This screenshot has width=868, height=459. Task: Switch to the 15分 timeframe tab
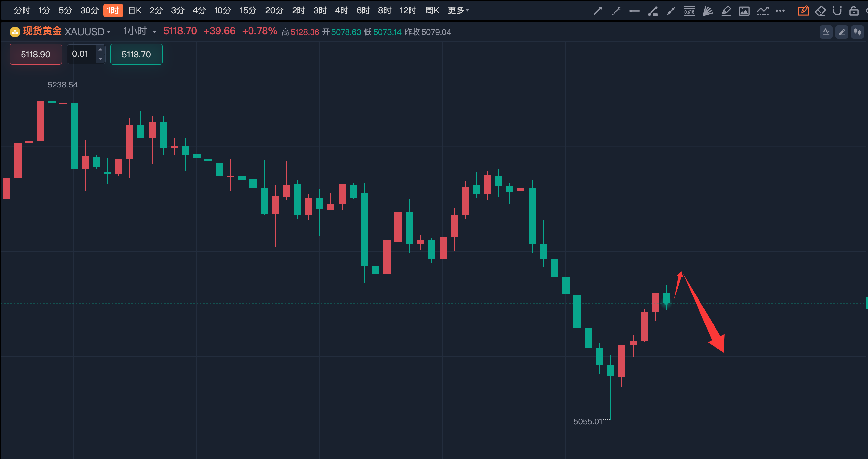(x=248, y=10)
